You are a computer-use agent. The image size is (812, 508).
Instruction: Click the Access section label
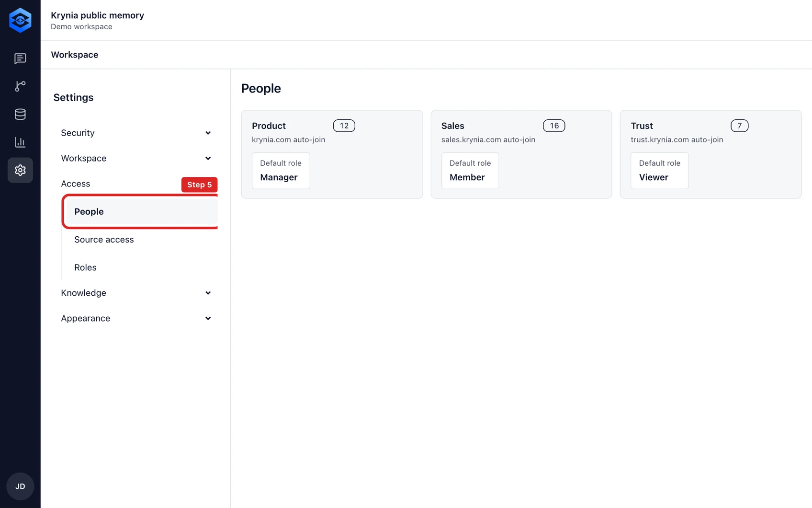click(x=76, y=184)
